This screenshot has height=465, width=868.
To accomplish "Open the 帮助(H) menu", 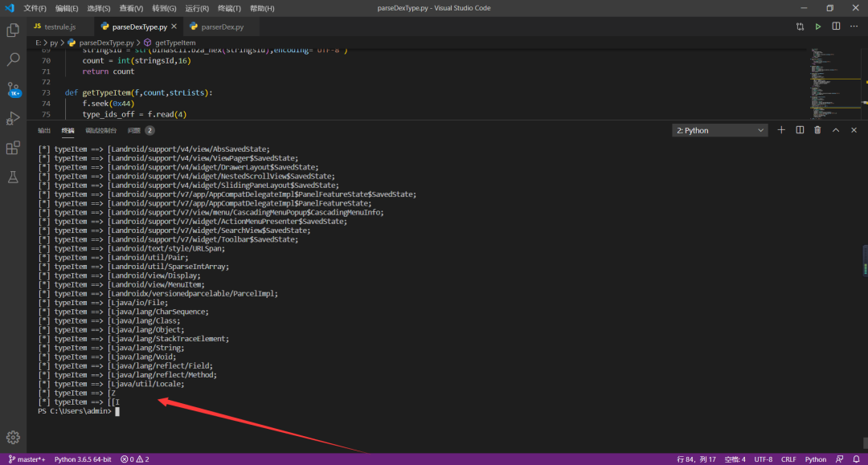I will pos(262,8).
